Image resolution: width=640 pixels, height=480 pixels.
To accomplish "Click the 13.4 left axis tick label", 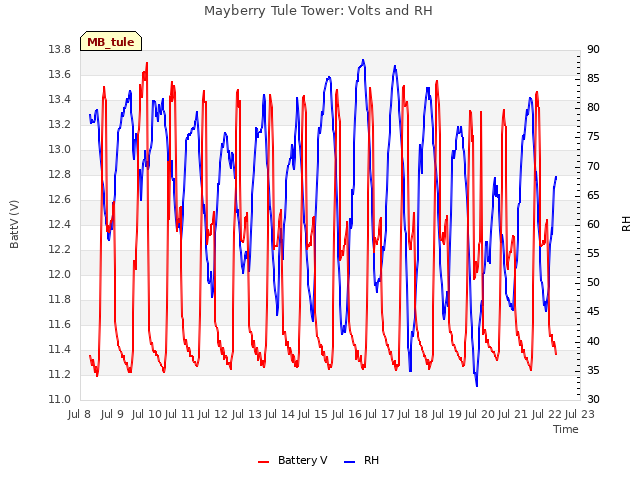I will [60, 100].
